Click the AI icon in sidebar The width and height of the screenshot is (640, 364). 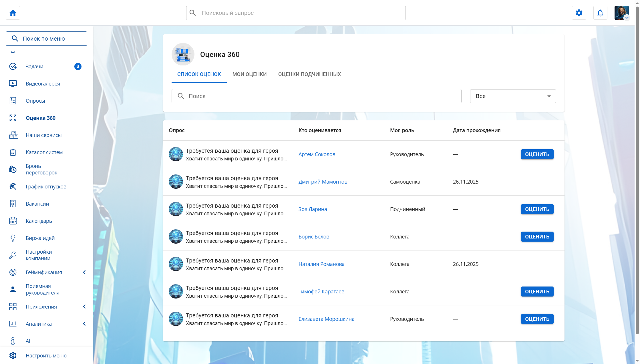(13, 341)
